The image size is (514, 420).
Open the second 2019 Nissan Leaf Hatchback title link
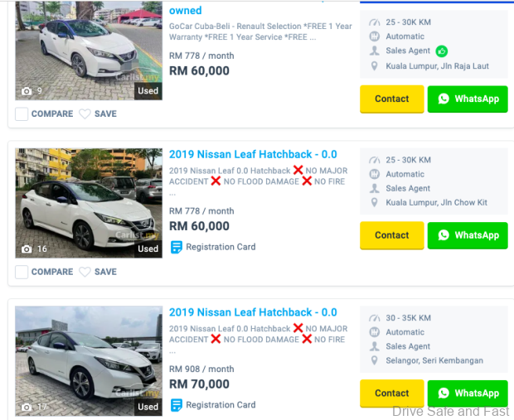253,154
